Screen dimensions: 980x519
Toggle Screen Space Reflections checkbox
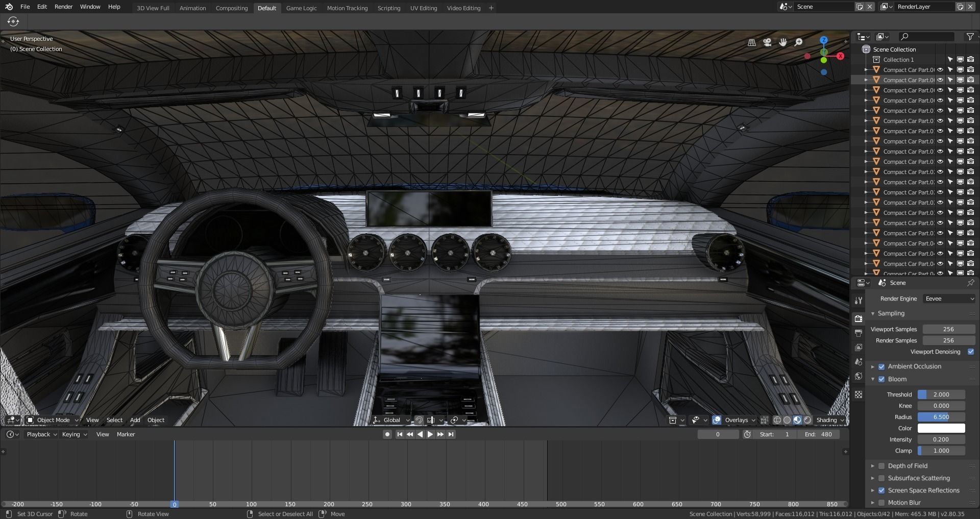coord(881,490)
